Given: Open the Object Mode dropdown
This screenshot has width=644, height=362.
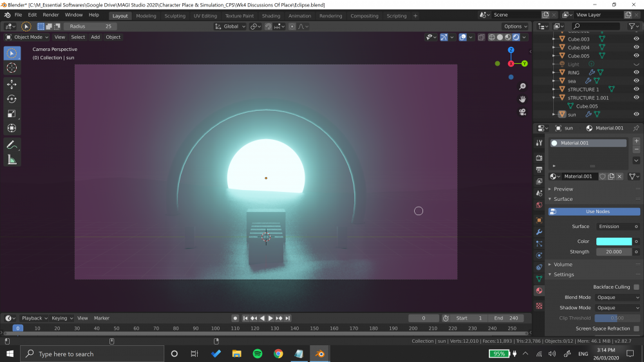Looking at the screenshot, I should 27,37.
